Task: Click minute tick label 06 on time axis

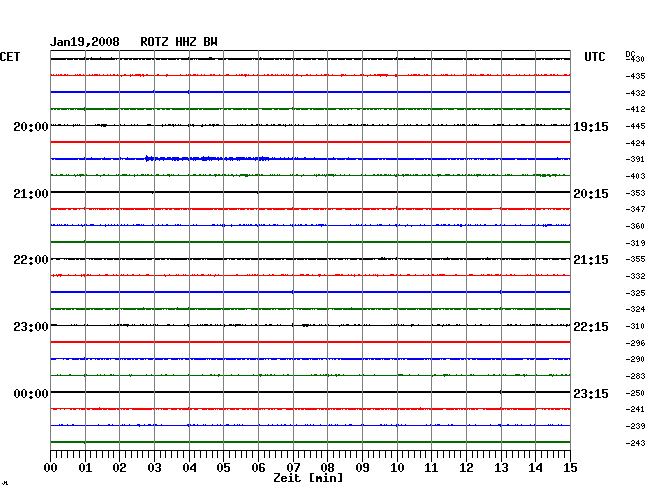Action: (x=258, y=468)
